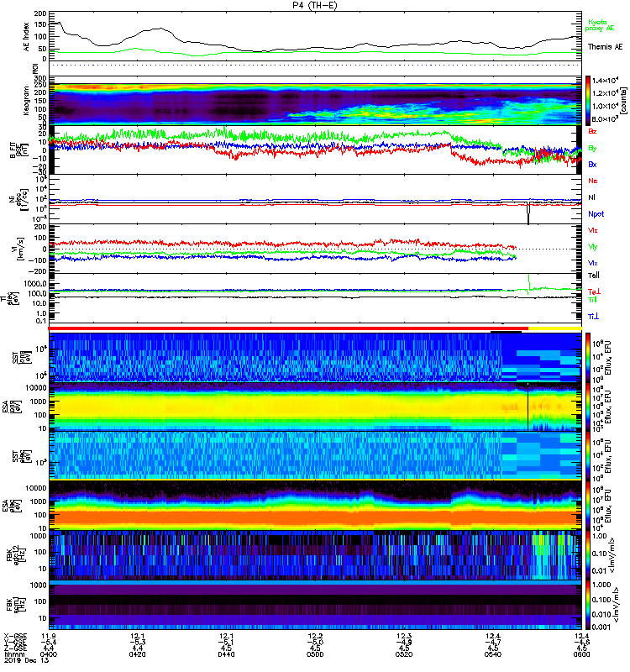630x672 pixels.
Task: Select the blue Npot legend label
Action: pyautogui.click(x=596, y=214)
